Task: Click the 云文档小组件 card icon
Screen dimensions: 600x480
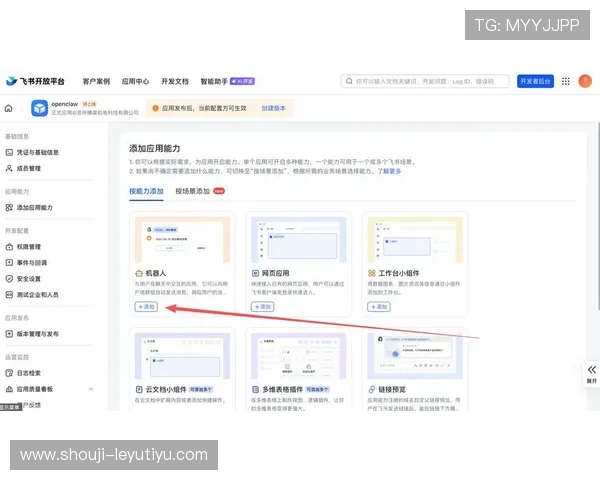Action: [139, 389]
